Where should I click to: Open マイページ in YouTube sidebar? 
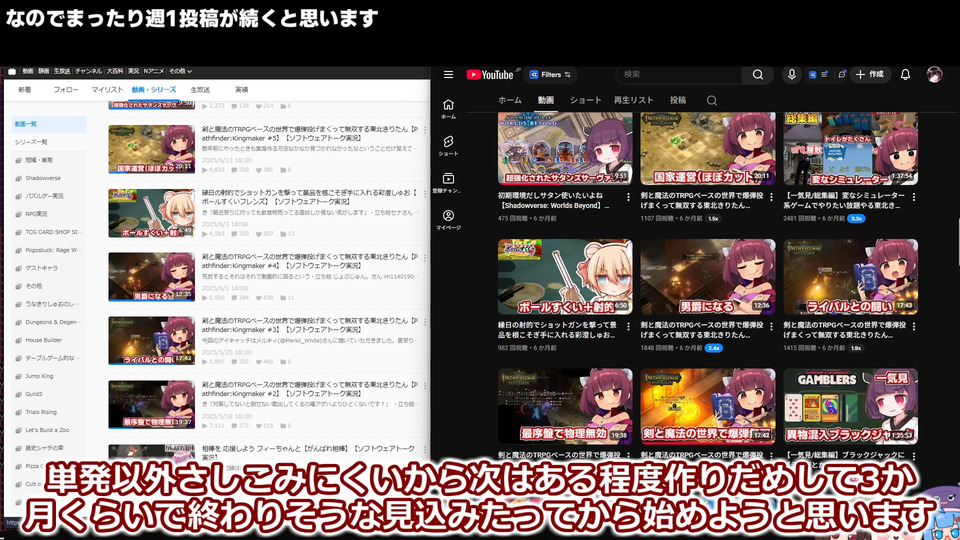pos(448,219)
